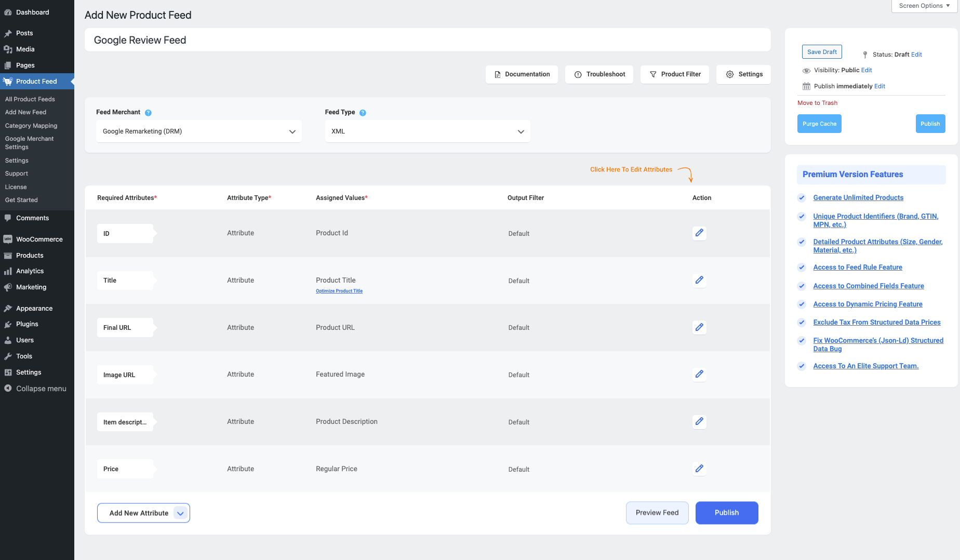Click the Documentation button
This screenshot has width=960, height=560.
coord(522,74)
